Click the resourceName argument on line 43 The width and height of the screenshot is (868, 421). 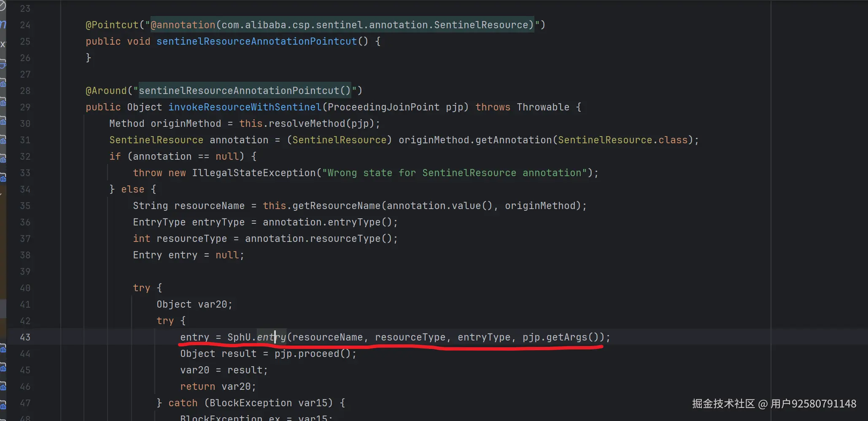point(328,337)
